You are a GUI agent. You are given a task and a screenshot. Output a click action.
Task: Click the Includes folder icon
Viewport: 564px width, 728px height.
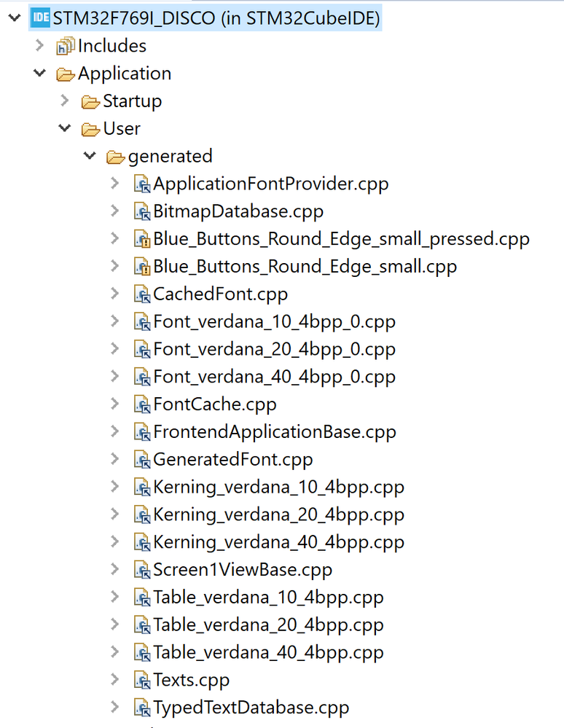pos(66,47)
